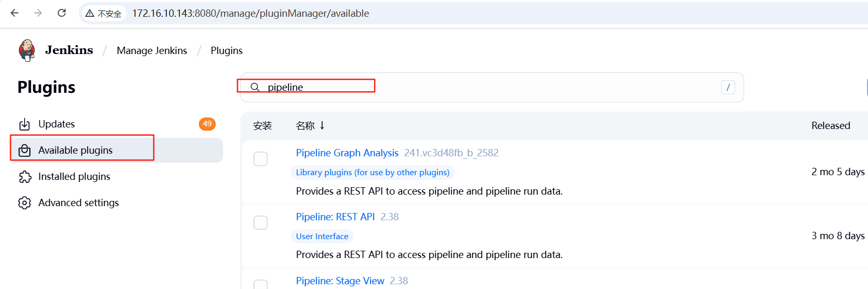Viewport: 868px width, 289px height.
Task: Click the browser forward arrow
Action: [x=38, y=13]
